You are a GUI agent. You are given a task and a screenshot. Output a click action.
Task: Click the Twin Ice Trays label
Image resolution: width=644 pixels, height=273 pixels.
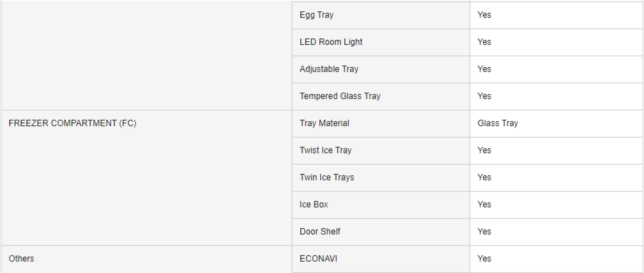point(327,177)
